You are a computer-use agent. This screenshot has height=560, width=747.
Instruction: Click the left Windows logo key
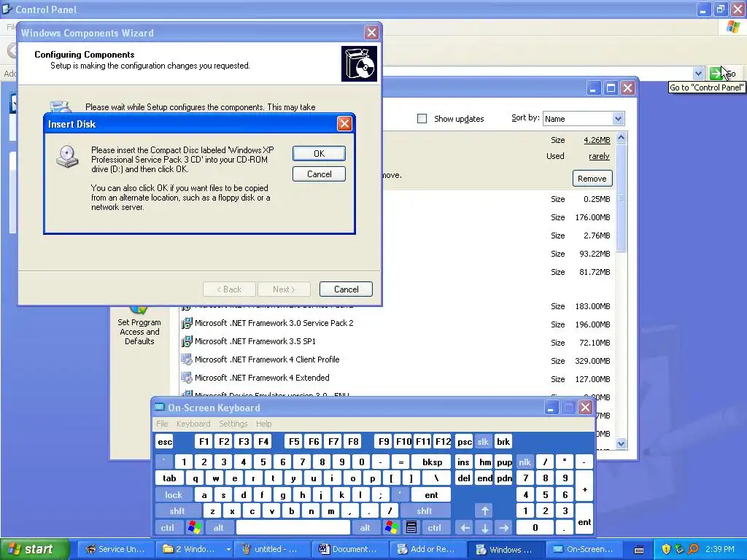(x=194, y=528)
